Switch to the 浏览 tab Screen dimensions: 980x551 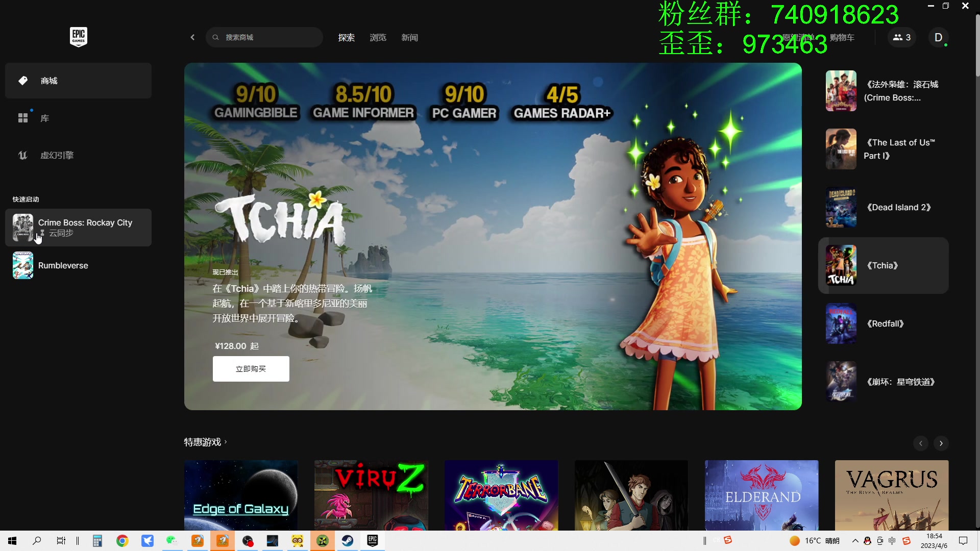point(378,37)
